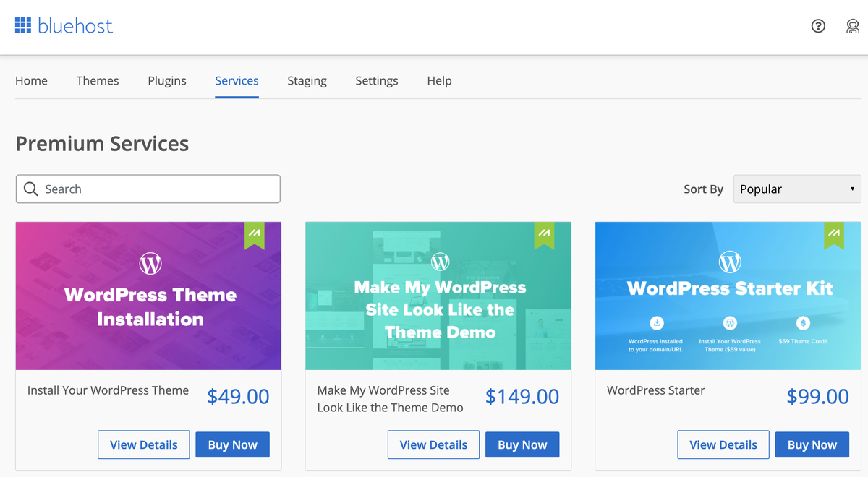Click WordPress logo on Theme Demo banner
The height and width of the screenshot is (477, 868).
pos(440,261)
